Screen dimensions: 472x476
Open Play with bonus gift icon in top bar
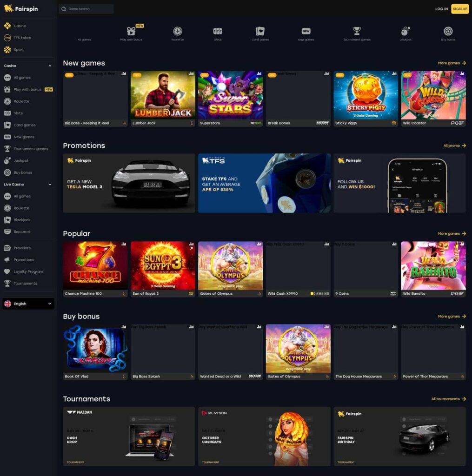pos(131,31)
